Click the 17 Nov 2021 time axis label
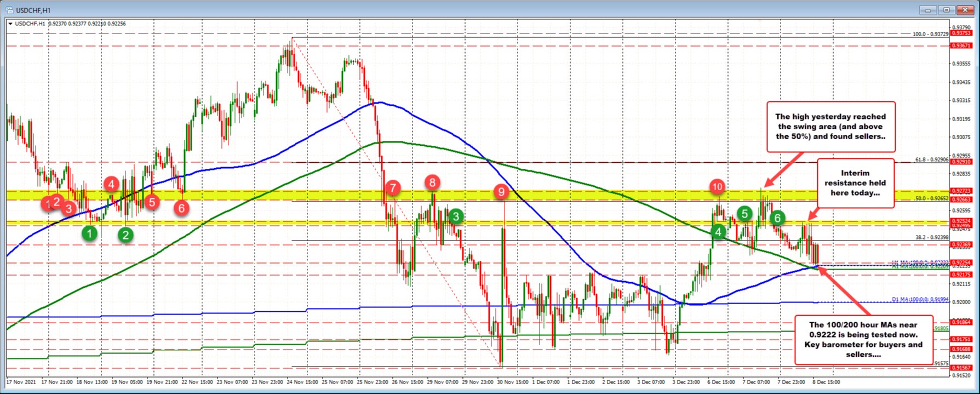980x394 pixels. pos(20,382)
